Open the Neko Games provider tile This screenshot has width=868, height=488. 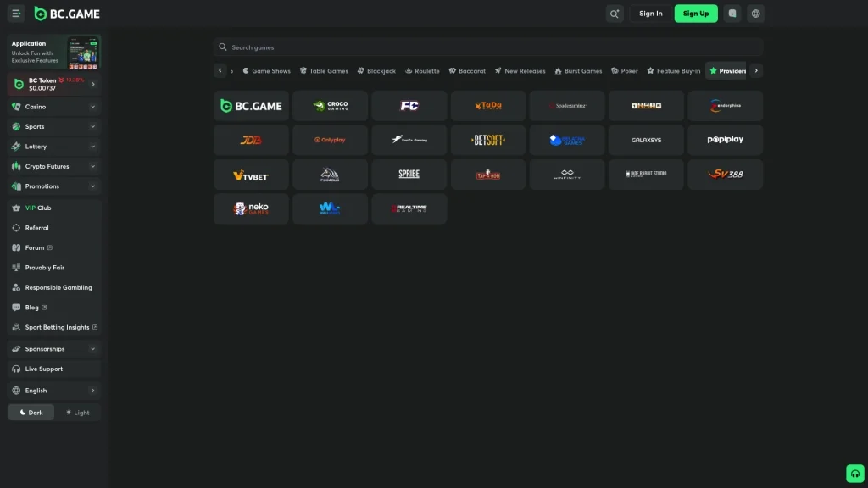click(x=251, y=208)
